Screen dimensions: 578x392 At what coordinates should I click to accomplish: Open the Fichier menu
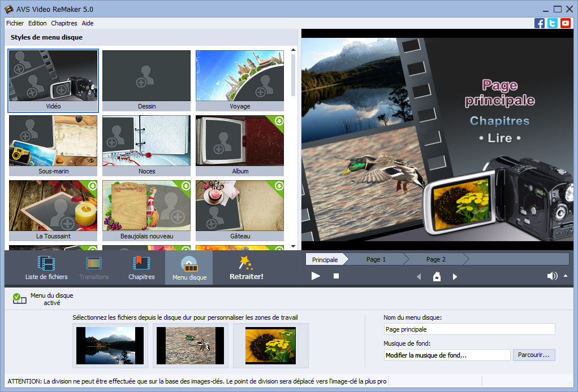click(15, 23)
